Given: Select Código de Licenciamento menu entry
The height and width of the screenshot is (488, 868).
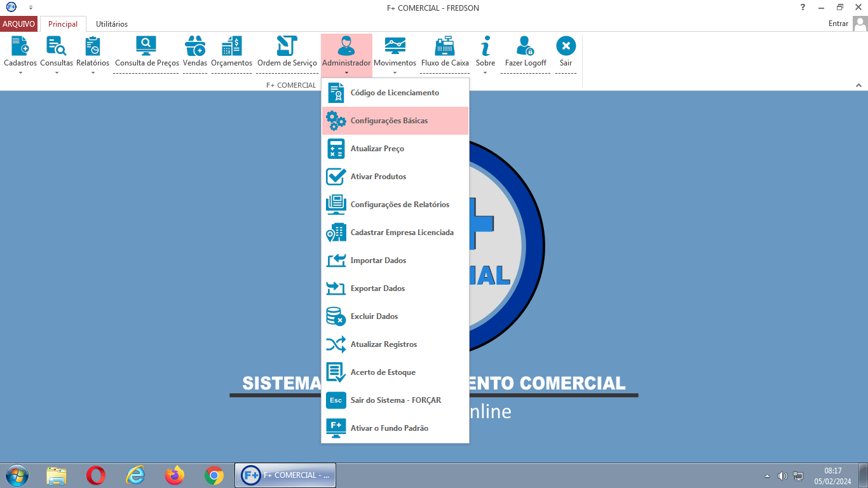Looking at the screenshot, I should click(x=395, y=93).
